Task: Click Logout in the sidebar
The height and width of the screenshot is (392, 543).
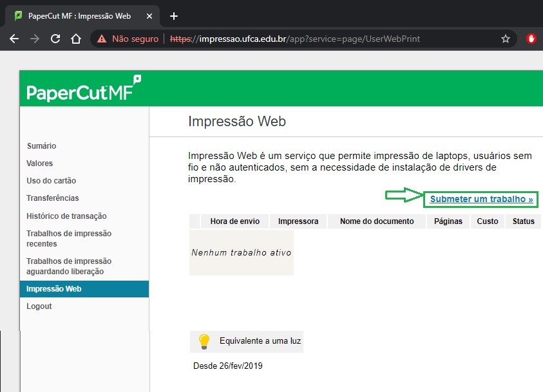Action: 39,306
